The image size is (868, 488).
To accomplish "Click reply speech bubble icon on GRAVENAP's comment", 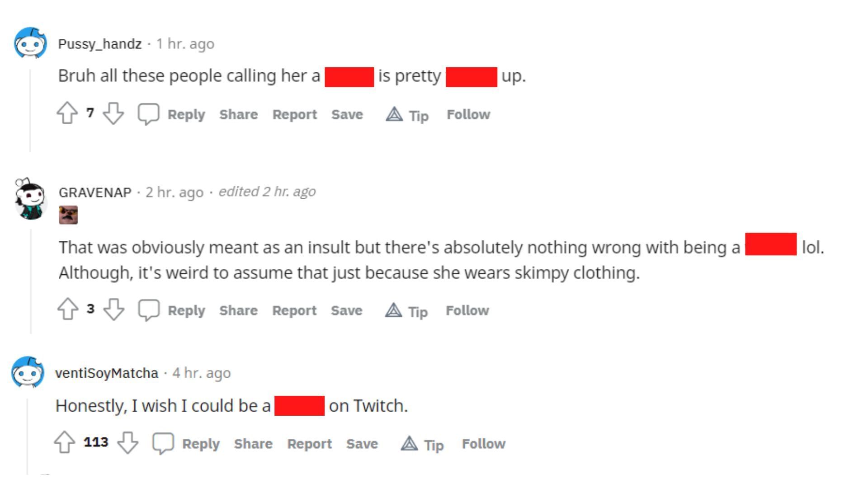I will pos(149,310).
